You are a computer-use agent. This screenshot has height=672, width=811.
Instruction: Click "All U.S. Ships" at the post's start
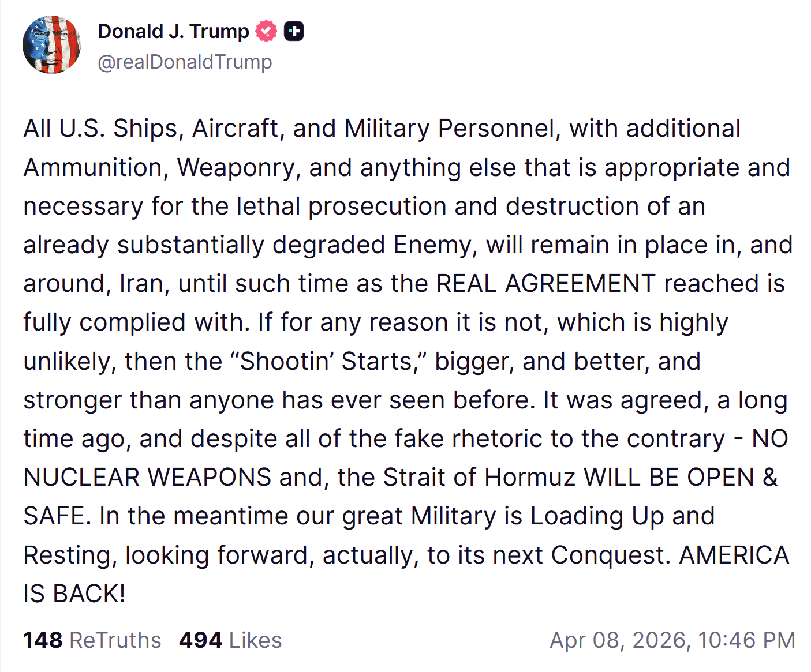(x=103, y=129)
